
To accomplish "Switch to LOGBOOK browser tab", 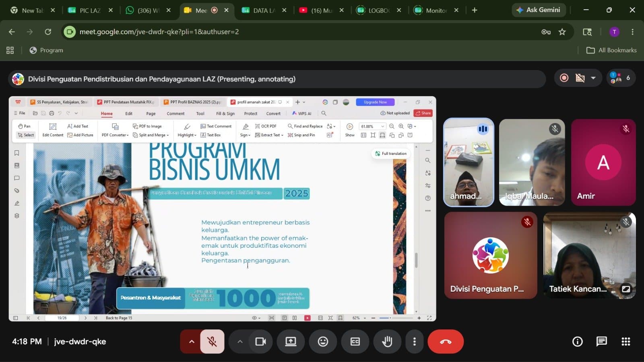I will 379,10.
